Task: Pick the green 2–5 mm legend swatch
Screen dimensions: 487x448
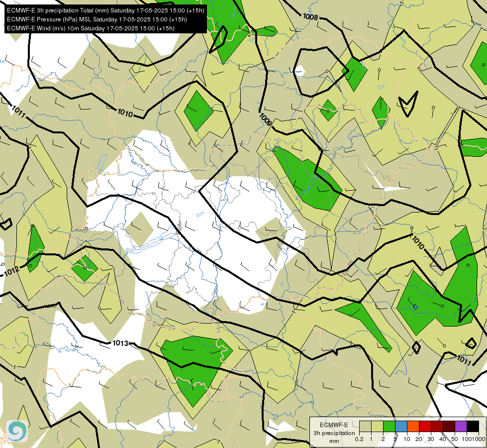Action: [x=389, y=427]
